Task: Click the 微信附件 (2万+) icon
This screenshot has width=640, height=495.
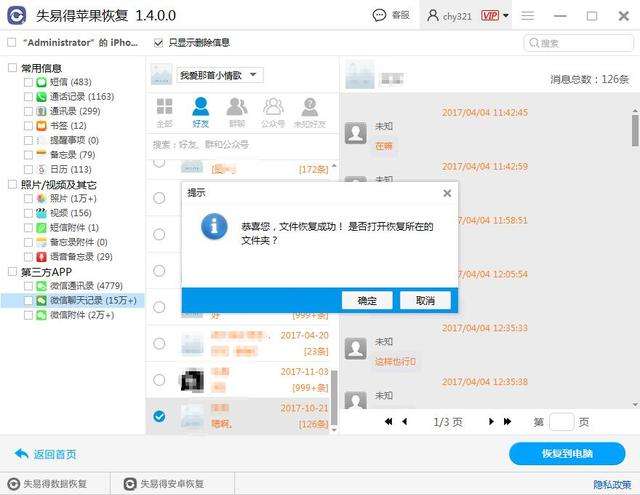Action: click(41, 315)
